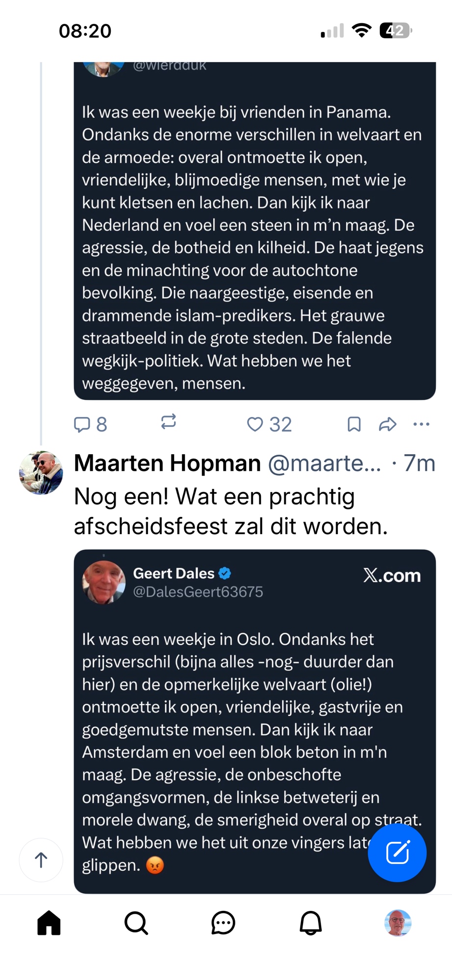The image size is (452, 980).
Task: Open Maarten Hopman's profile picture
Action: [41, 473]
